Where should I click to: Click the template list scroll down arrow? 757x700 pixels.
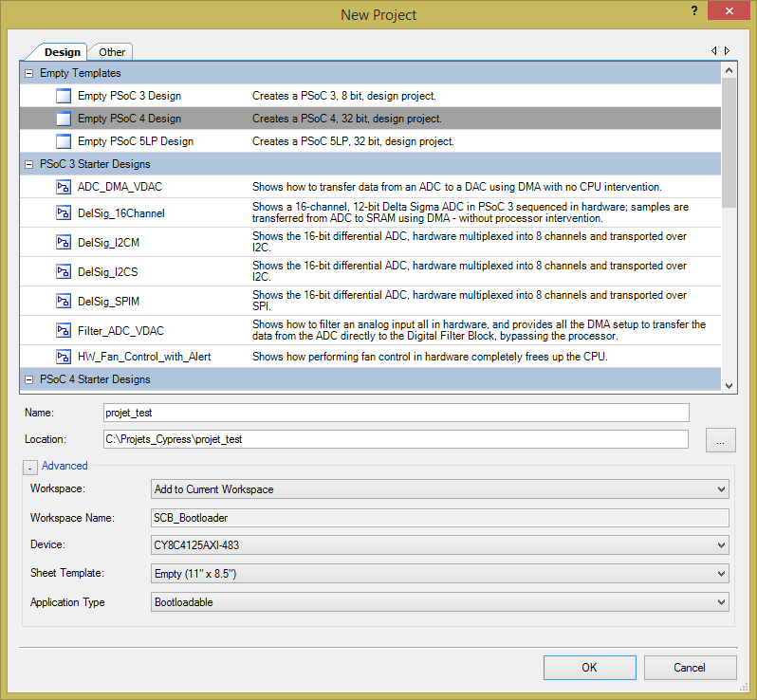click(x=729, y=385)
